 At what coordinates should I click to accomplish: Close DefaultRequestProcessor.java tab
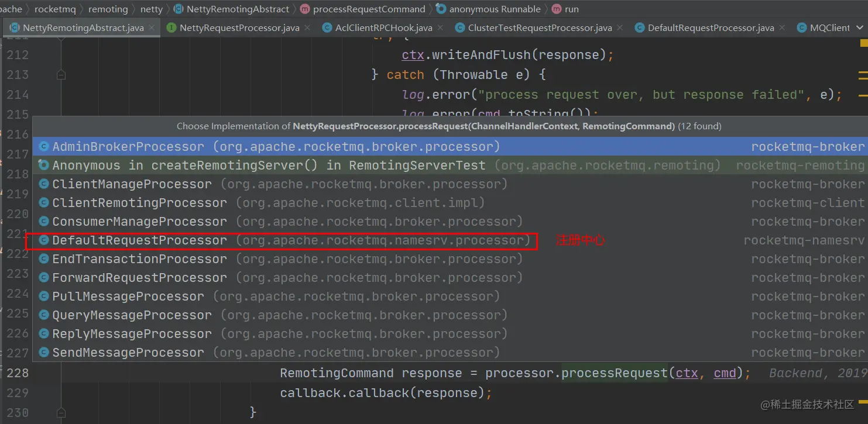pyautogui.click(x=782, y=27)
